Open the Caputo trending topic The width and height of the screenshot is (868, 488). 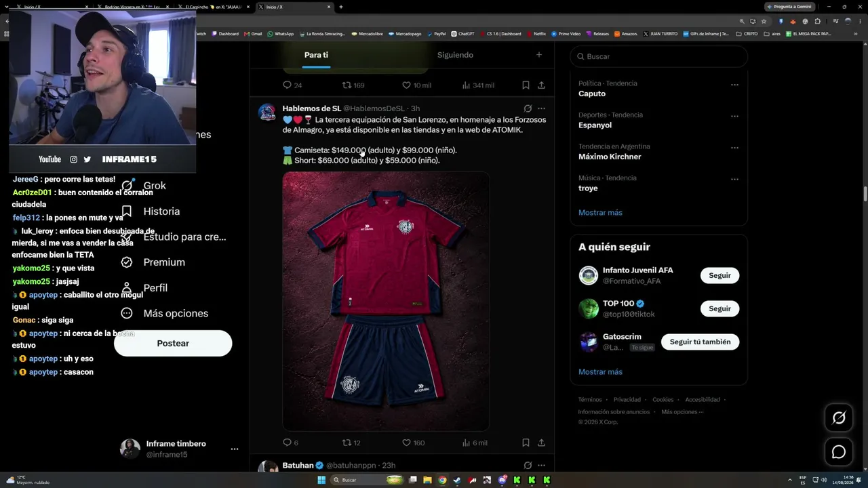pos(592,94)
